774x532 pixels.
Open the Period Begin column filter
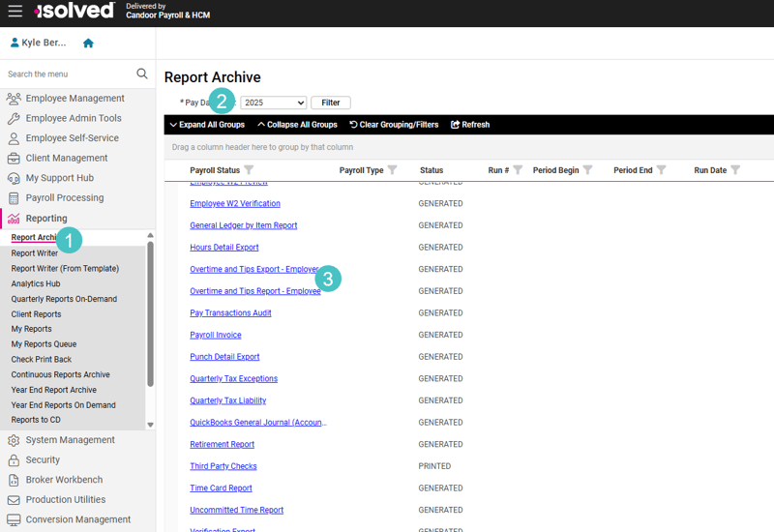[x=587, y=170]
